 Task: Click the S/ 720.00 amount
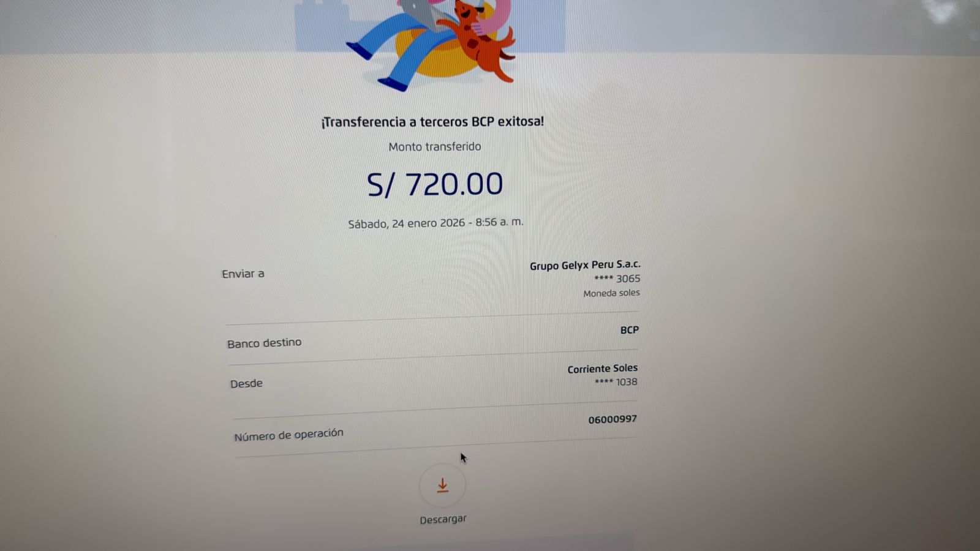(x=435, y=184)
